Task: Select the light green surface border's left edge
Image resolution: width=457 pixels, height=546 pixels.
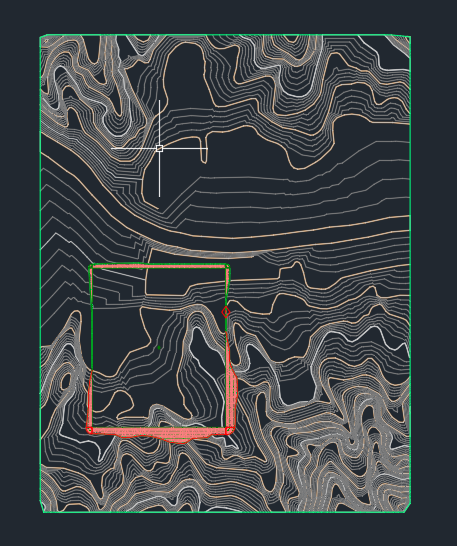Action: click(40, 268)
